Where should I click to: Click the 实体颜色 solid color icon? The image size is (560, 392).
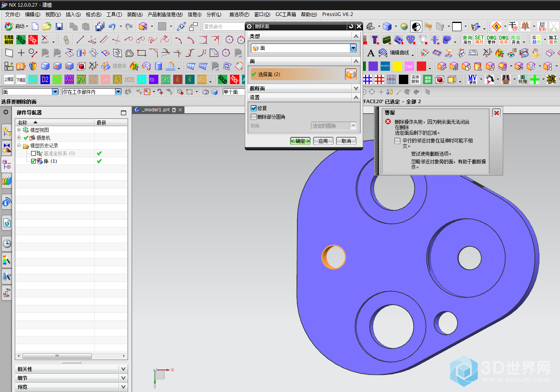[x=536, y=40]
